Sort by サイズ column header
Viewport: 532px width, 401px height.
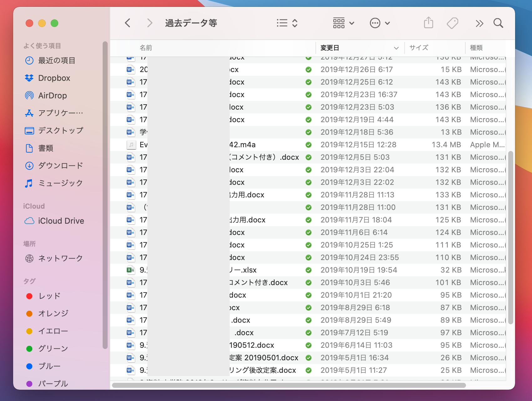419,48
